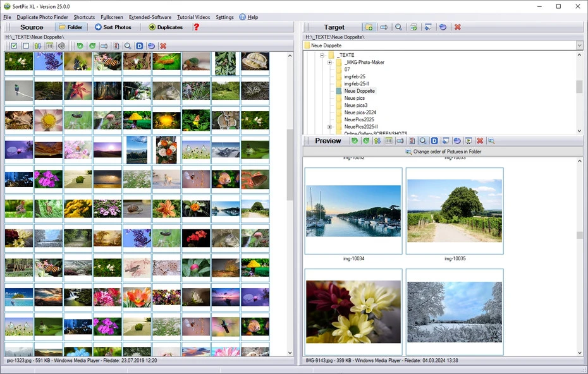Click the source thumbnail panel vertical scrollbar

pyautogui.click(x=290, y=164)
